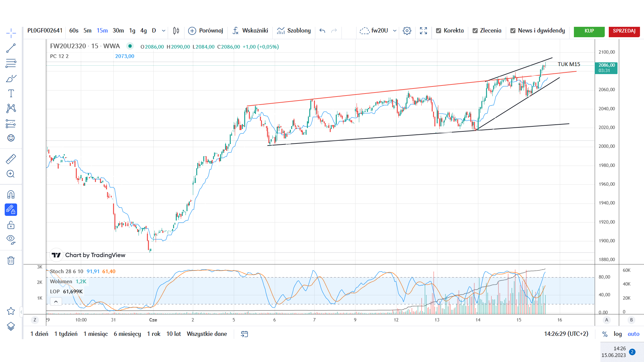Select the text annotation tool
This screenshot has width=644, height=362.
pyautogui.click(x=11, y=94)
